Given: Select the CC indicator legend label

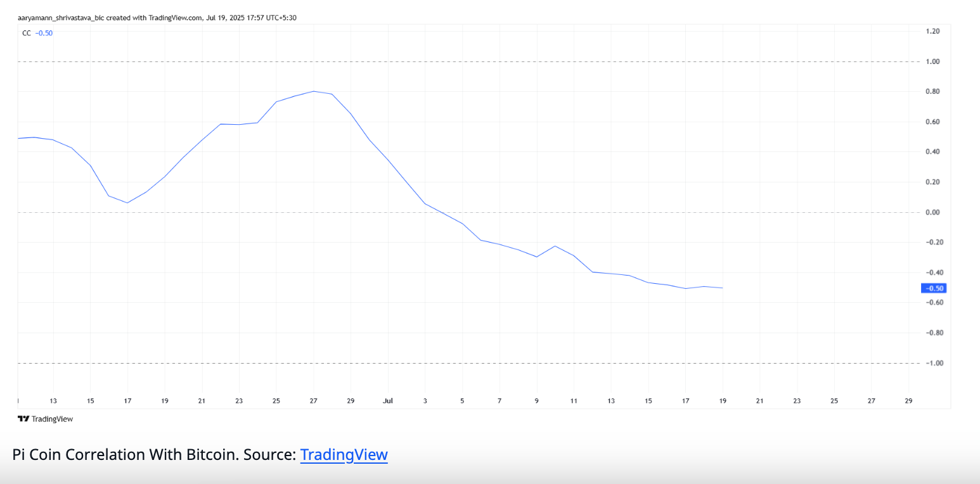Looking at the screenshot, I should point(26,33).
